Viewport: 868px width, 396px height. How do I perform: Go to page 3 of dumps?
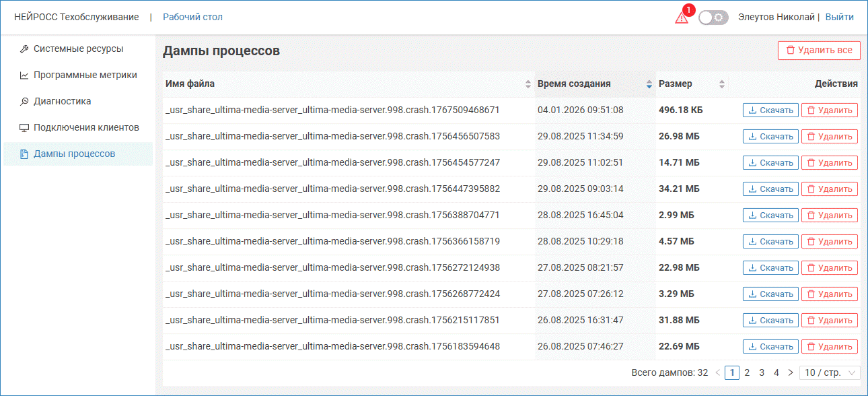[x=762, y=372]
